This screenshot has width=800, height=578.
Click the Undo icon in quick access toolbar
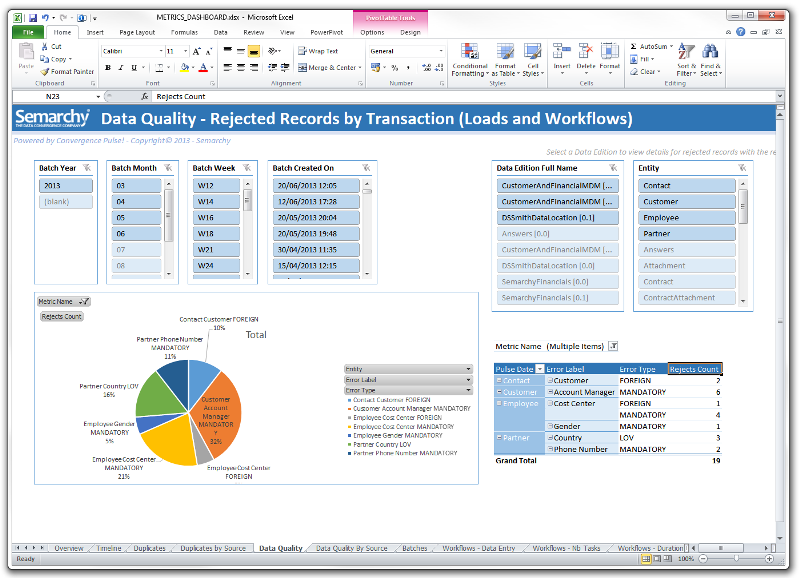click(45, 18)
